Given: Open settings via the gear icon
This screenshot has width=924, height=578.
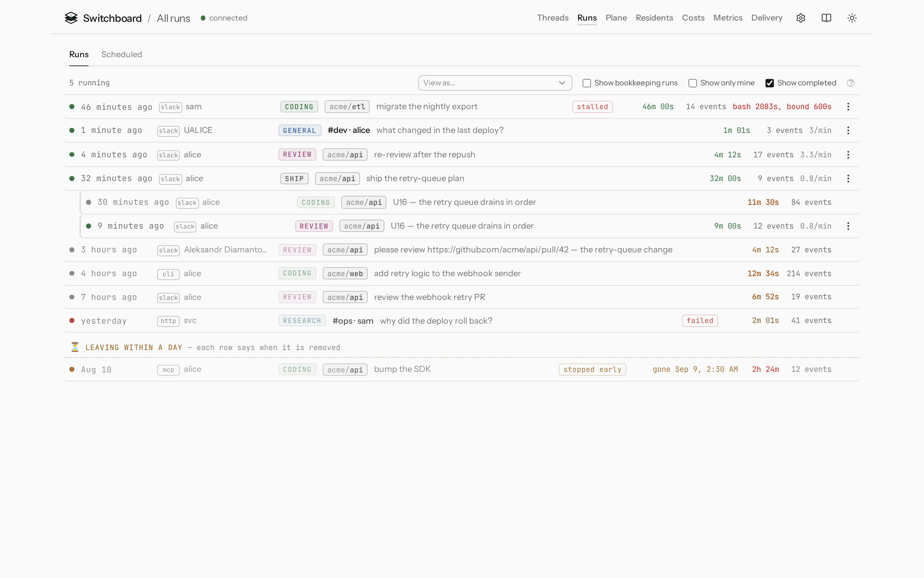Looking at the screenshot, I should tap(801, 18).
